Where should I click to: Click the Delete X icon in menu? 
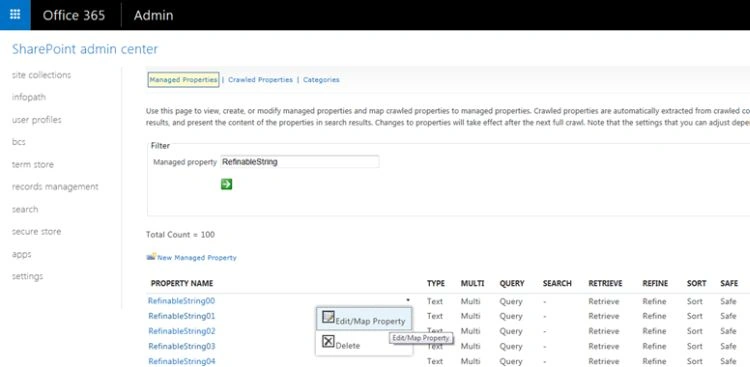(x=328, y=342)
